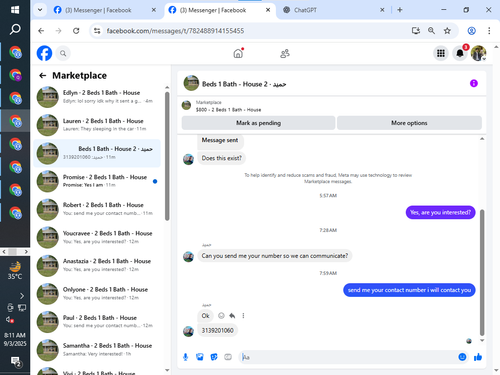Open conversation information purple icon
The width and height of the screenshot is (500, 375).
474,83
